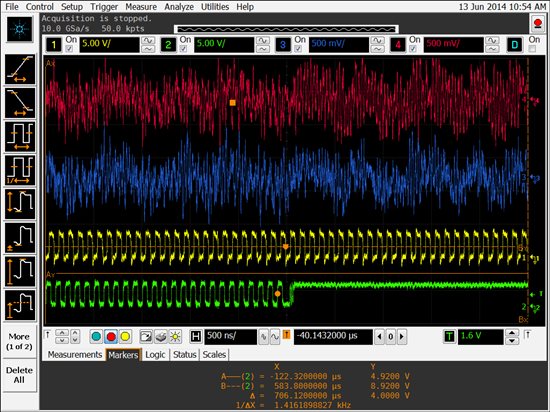Click the Delete All button
Viewport: 550px width, 412px height.
(x=19, y=375)
